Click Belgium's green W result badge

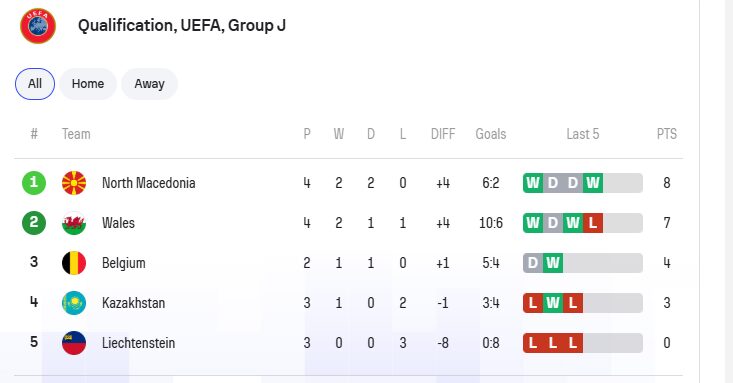click(x=553, y=263)
